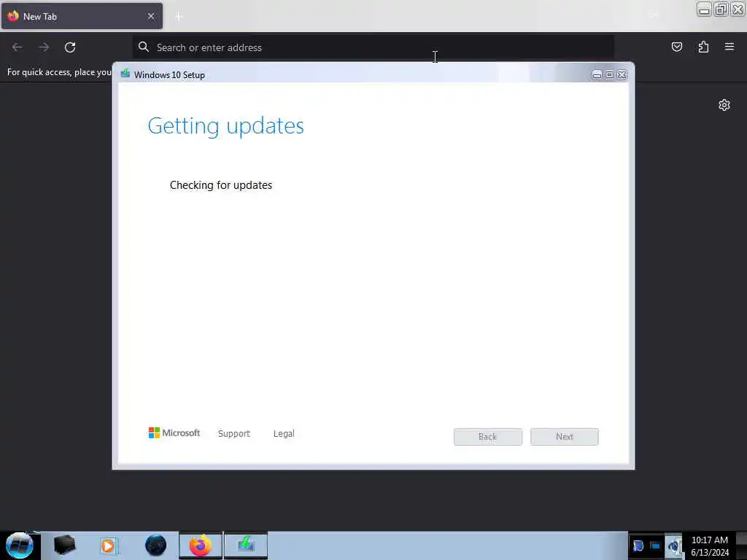
Task: Click the taskbar clock showing 10:17 AM
Action: [x=709, y=546]
